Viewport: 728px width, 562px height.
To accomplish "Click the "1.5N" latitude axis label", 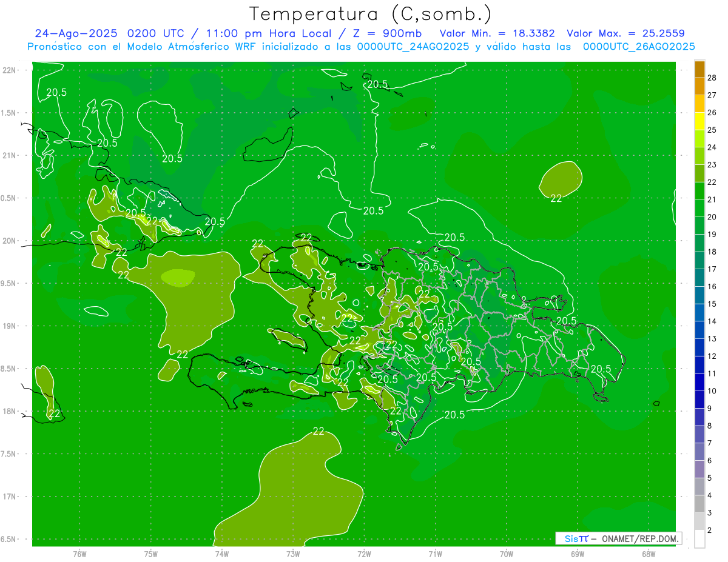I will pos(8,113).
